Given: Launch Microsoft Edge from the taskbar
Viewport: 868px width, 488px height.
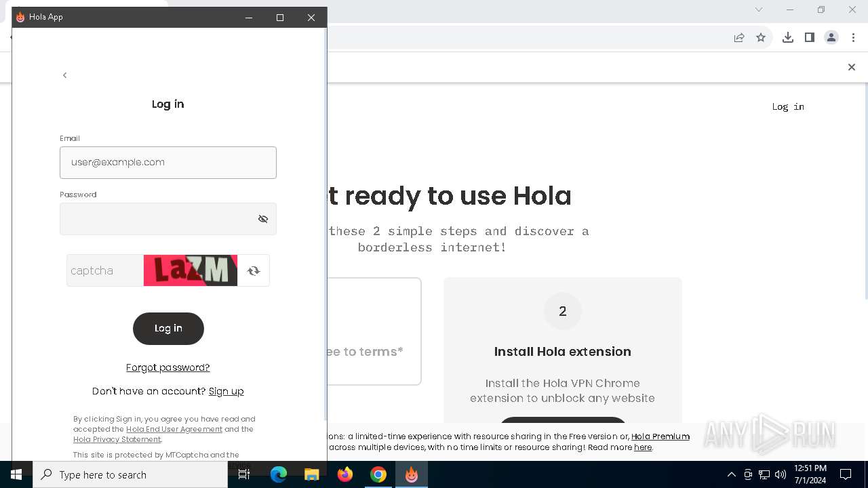Looking at the screenshot, I should point(279,474).
